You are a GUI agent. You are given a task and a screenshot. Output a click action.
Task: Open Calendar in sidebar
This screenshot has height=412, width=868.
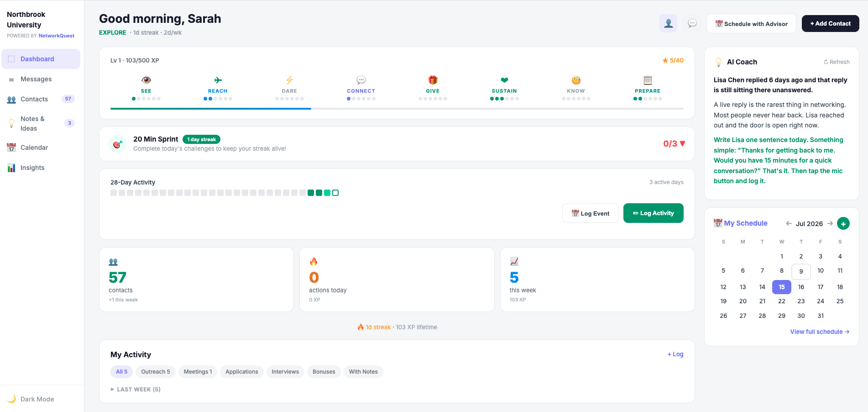tap(41, 148)
